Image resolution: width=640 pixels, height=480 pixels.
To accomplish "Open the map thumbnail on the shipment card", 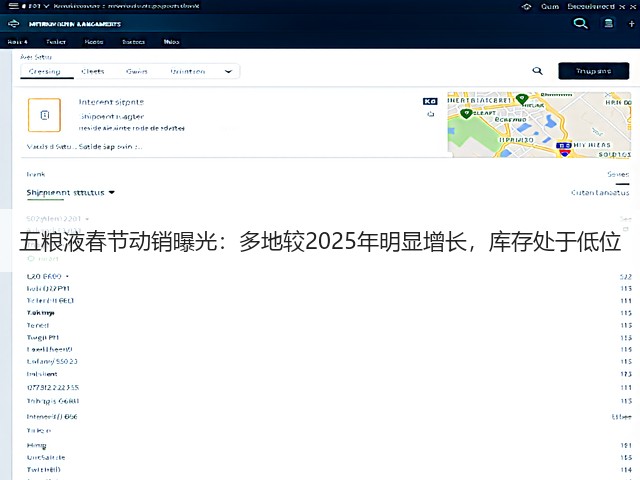I will 539,125.
